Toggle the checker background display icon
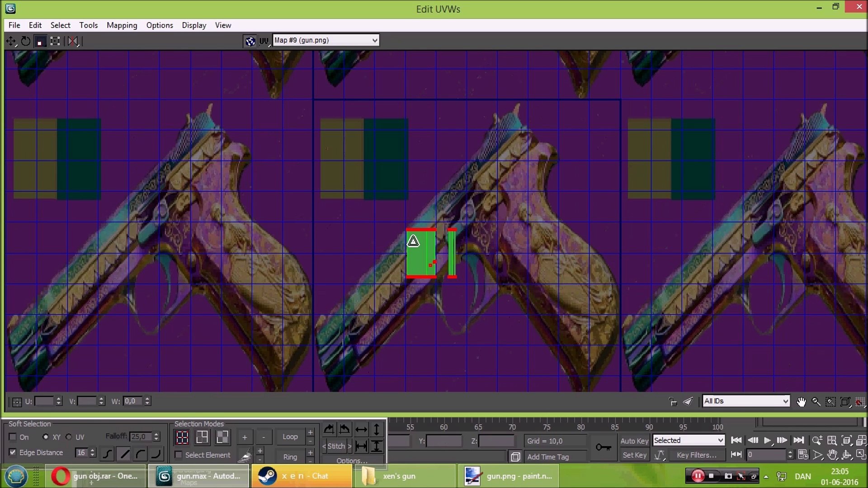 250,41
